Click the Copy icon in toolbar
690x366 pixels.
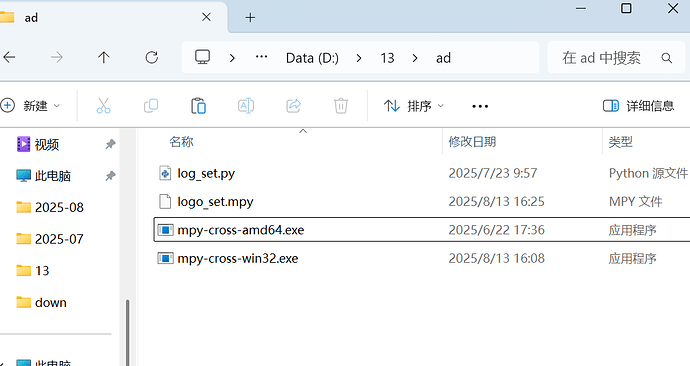[151, 106]
